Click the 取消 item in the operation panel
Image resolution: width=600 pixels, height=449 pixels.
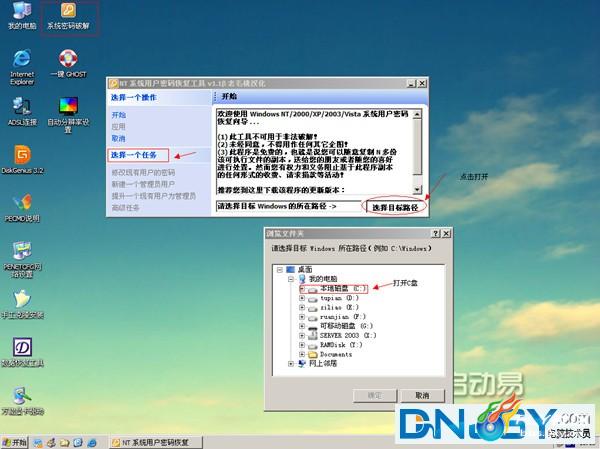(x=119, y=139)
